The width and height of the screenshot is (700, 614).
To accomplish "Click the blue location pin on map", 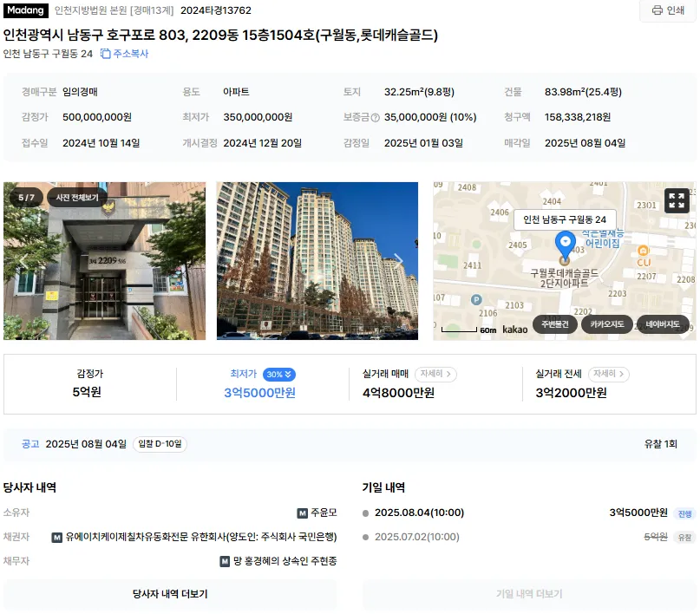I will pyautogui.click(x=566, y=245).
